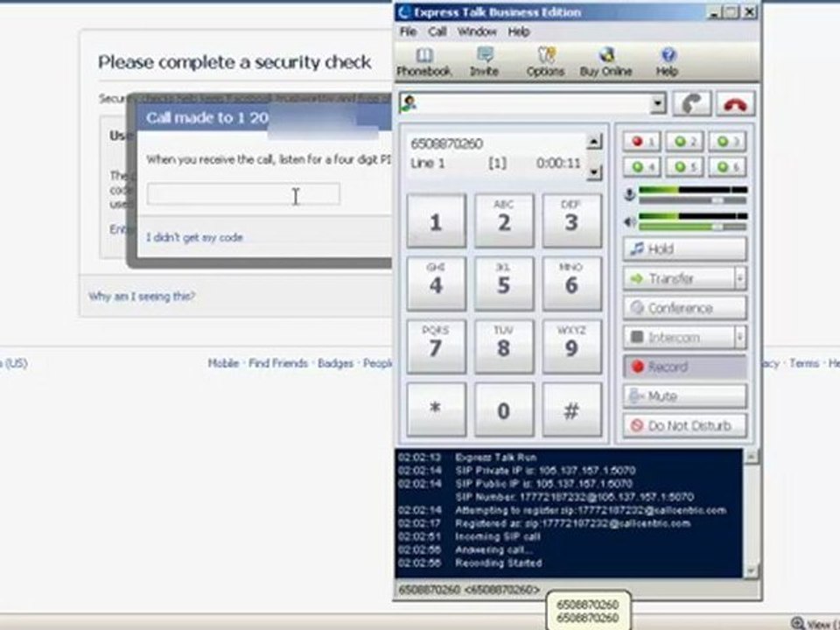Click the PIN code input field
The width and height of the screenshot is (840, 630).
click(244, 194)
